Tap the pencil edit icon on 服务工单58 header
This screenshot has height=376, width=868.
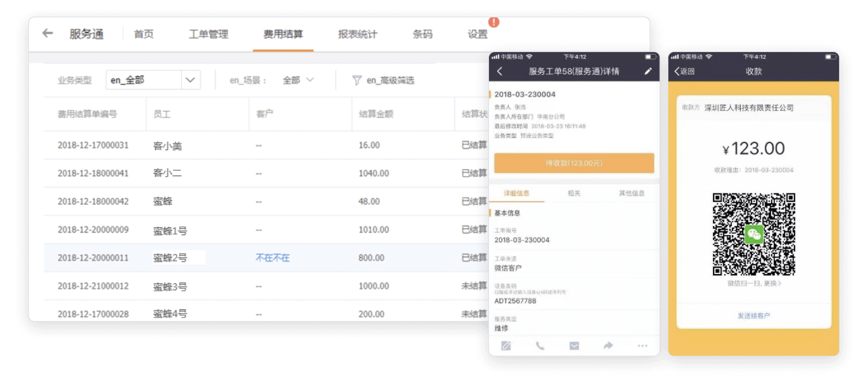647,71
